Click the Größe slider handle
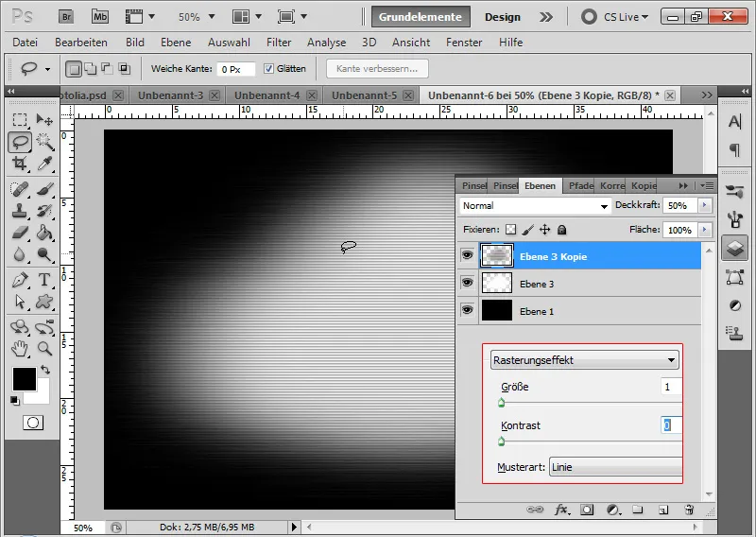The width and height of the screenshot is (756, 537). [502, 403]
